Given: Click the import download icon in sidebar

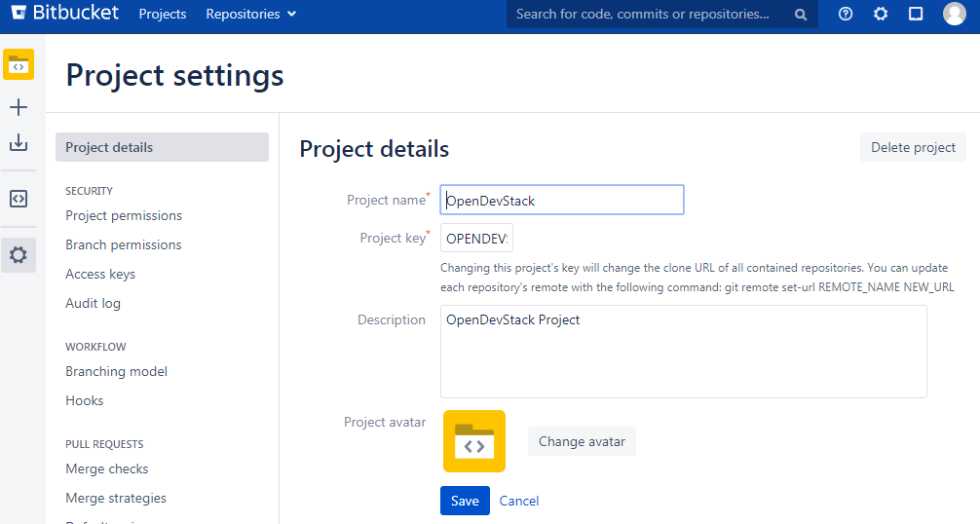Looking at the screenshot, I should click(19, 143).
